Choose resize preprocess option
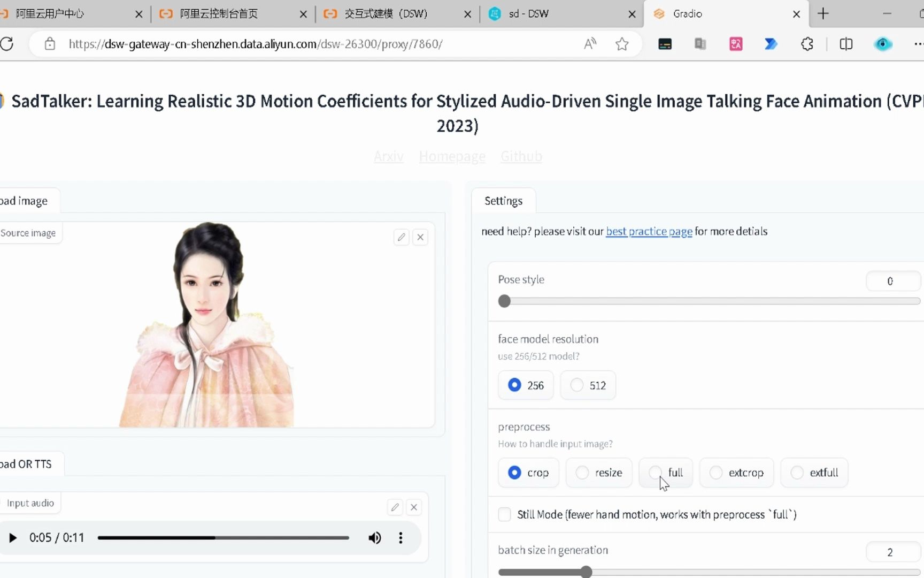The height and width of the screenshot is (578, 924). click(x=599, y=473)
